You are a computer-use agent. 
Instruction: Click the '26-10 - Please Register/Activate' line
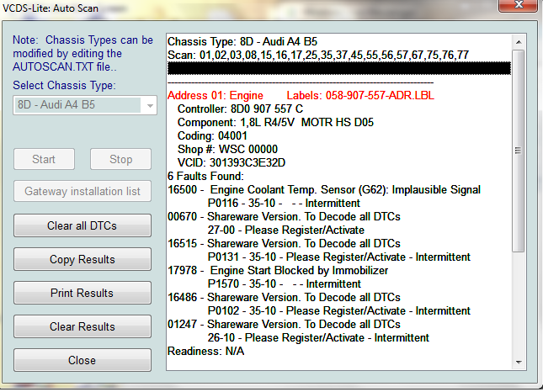(x=318, y=338)
